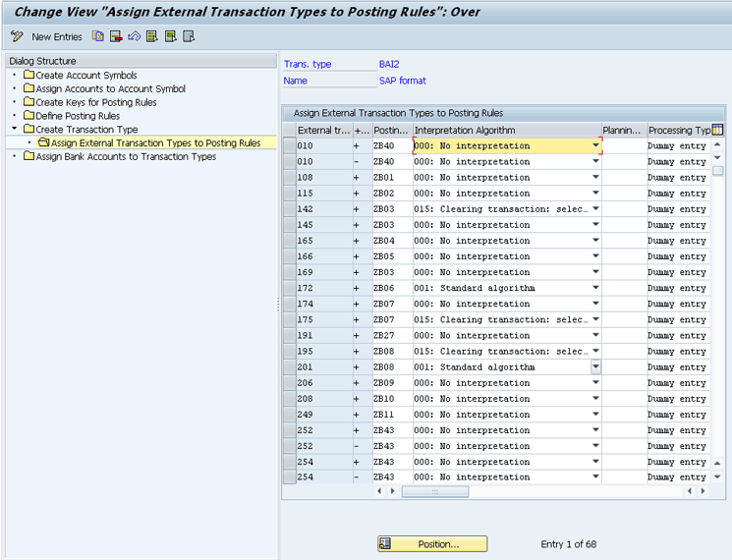Open interpretation dropdown for row 108
Screen dimensions: 732x560
click(x=595, y=177)
